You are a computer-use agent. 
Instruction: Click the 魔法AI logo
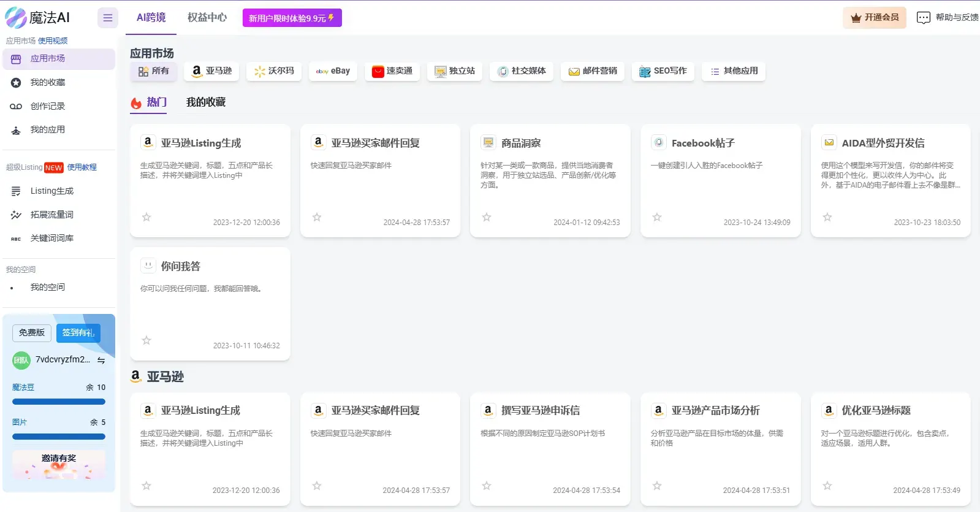[x=38, y=18]
